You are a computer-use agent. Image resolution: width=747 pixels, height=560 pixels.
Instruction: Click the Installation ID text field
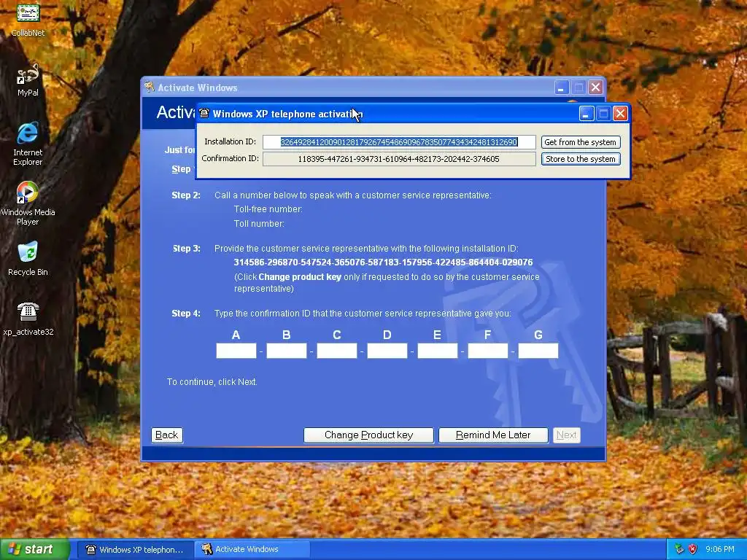click(x=399, y=142)
